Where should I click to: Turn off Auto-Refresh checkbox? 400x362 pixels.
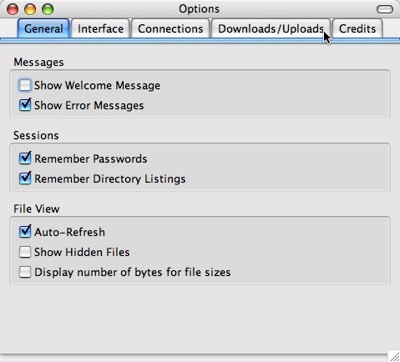25,231
